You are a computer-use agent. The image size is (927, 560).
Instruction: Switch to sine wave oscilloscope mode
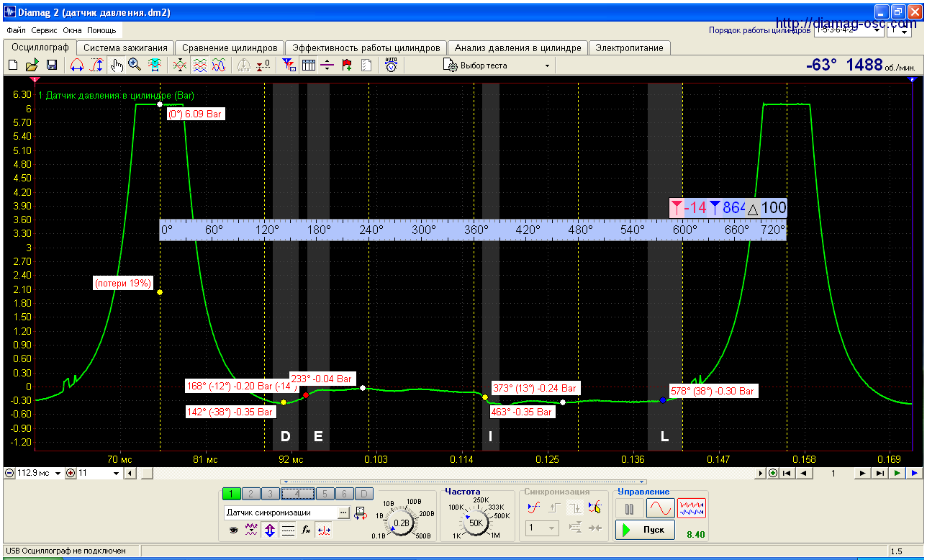click(x=660, y=509)
